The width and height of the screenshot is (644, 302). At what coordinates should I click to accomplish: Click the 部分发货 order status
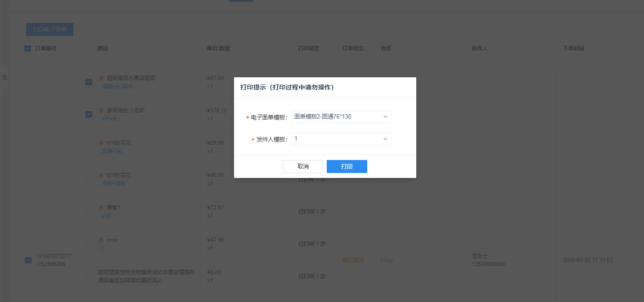tap(353, 260)
